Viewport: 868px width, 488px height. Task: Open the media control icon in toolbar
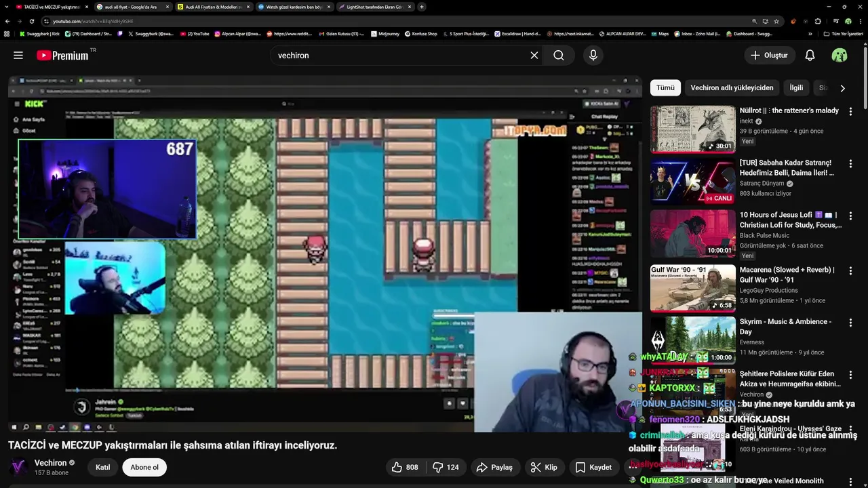[836, 21]
